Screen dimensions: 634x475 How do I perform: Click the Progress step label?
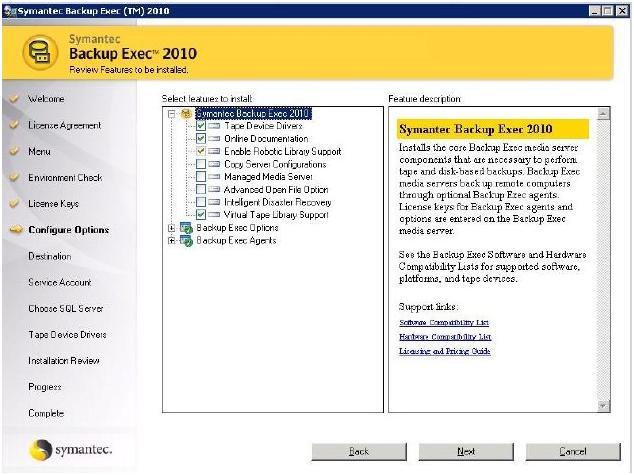[x=45, y=387]
